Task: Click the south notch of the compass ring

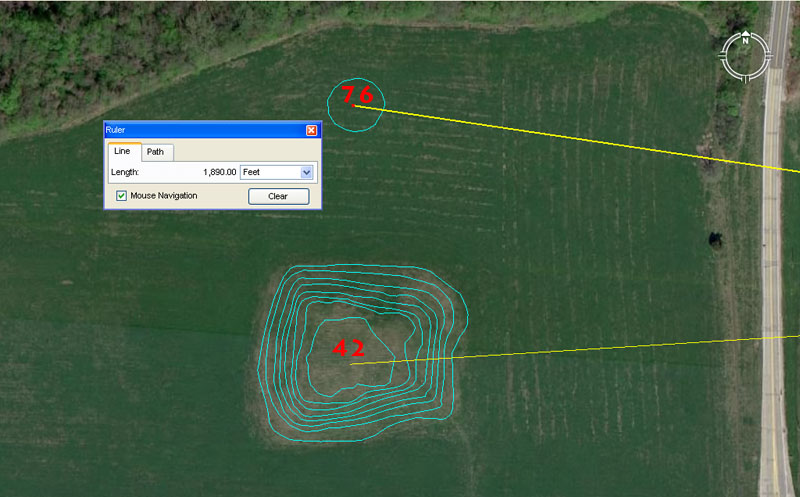Action: [745, 79]
